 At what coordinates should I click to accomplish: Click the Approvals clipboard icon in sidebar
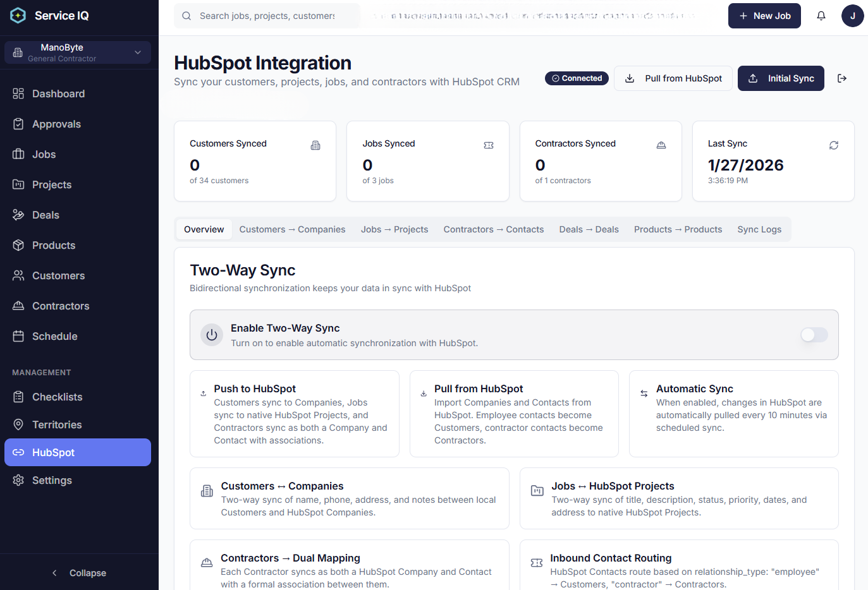point(18,124)
